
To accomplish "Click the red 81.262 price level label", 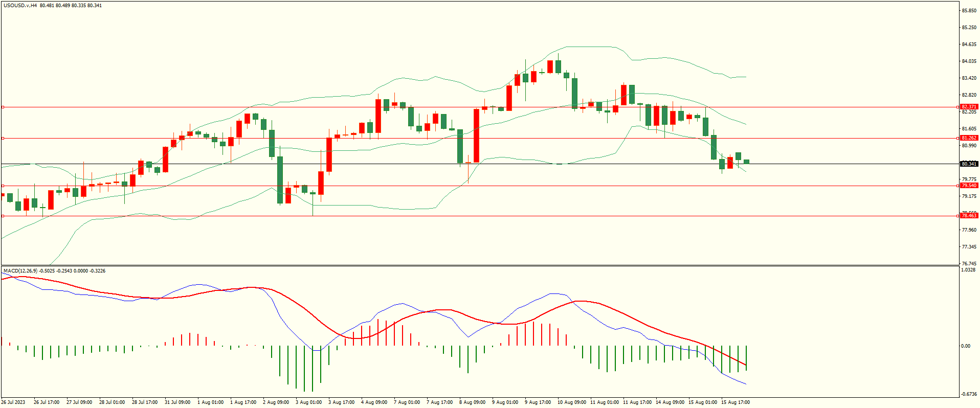I will click(969, 138).
